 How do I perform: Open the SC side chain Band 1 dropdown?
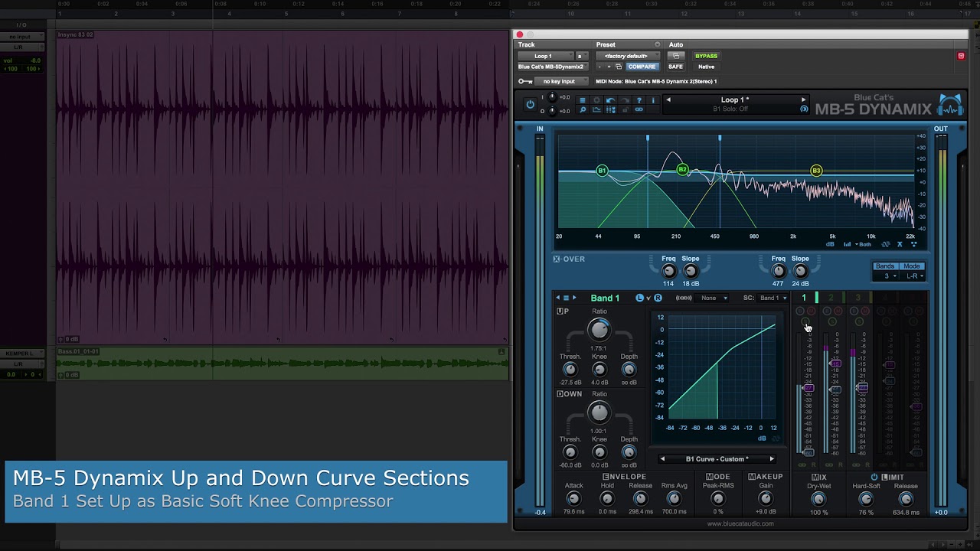tap(773, 298)
